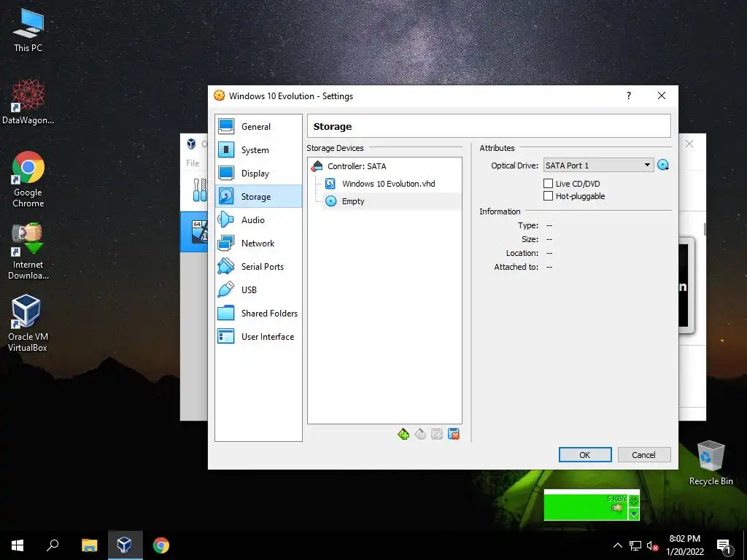The width and height of the screenshot is (747, 560).
Task: Select the Storage settings category
Action: pos(258,197)
